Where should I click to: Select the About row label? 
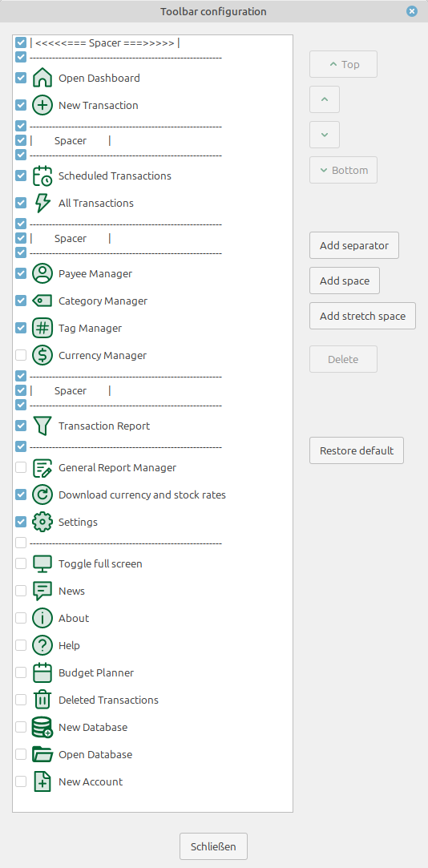tap(74, 618)
